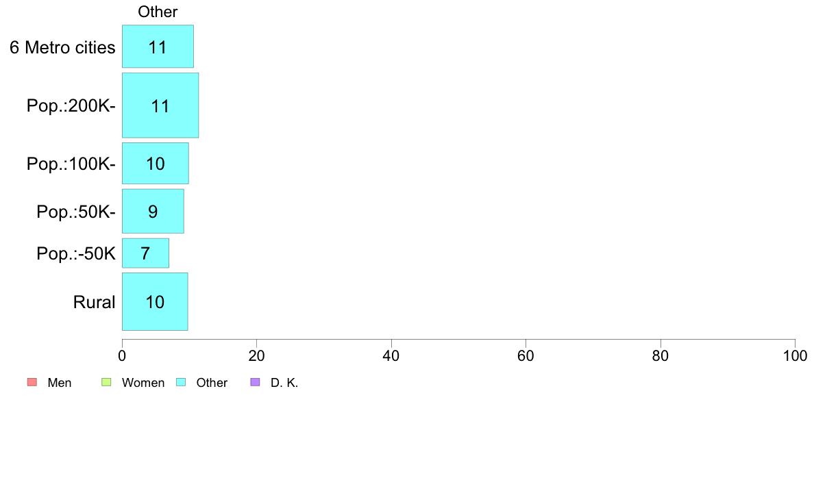Click the purple D. K. legend swatch
814x504 pixels.
pos(256,382)
